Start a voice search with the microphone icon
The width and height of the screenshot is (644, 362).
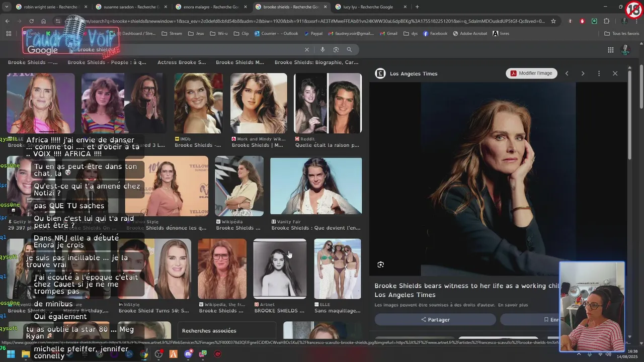point(323,50)
